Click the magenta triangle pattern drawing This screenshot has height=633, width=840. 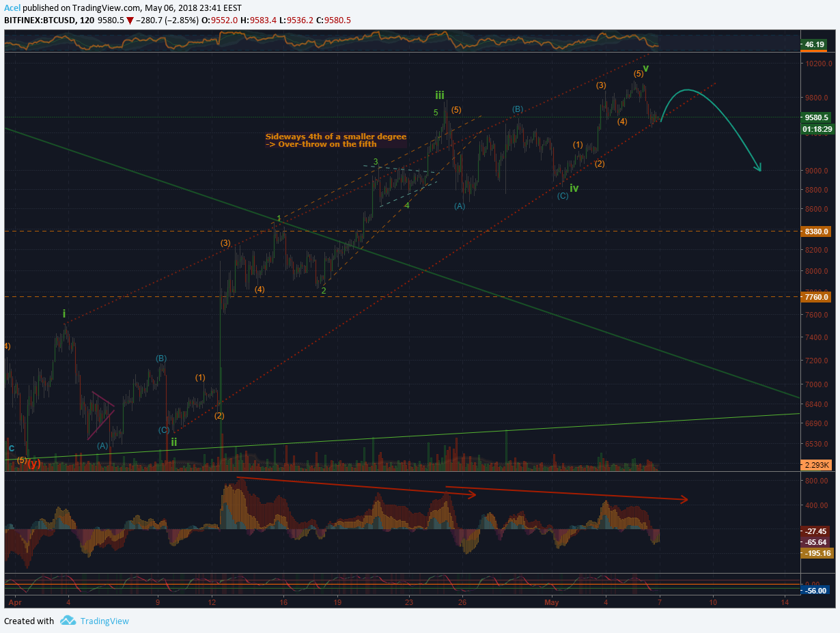[x=101, y=414]
